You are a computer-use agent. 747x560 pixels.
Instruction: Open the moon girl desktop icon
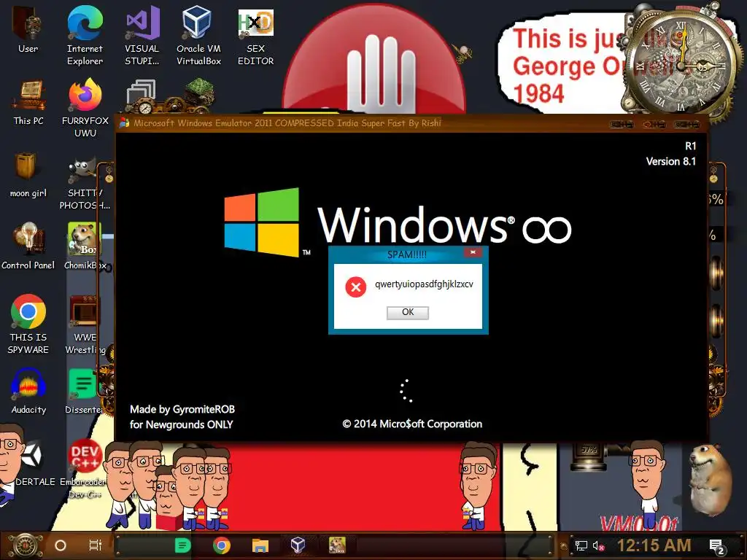(x=28, y=174)
